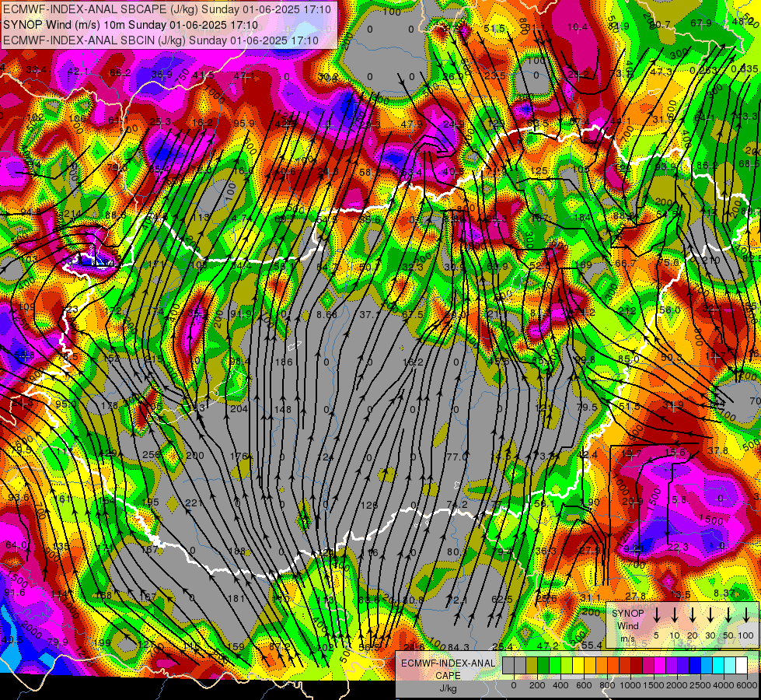
Task: Click the map value 79.5
Action: [587, 407]
